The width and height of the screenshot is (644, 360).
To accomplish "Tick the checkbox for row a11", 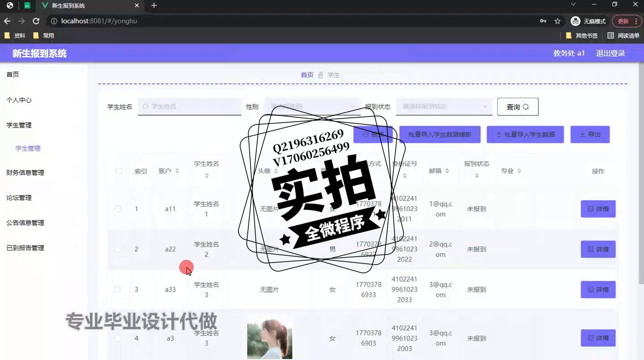I will point(118,209).
